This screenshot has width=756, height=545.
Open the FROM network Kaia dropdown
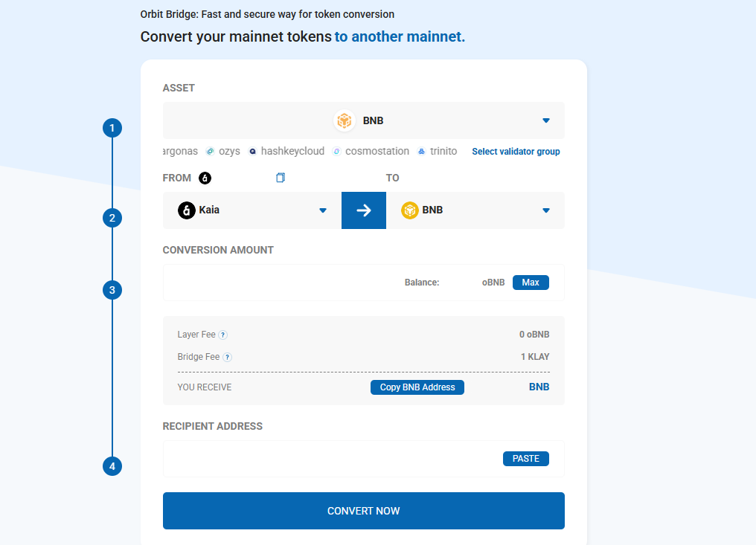pos(323,210)
